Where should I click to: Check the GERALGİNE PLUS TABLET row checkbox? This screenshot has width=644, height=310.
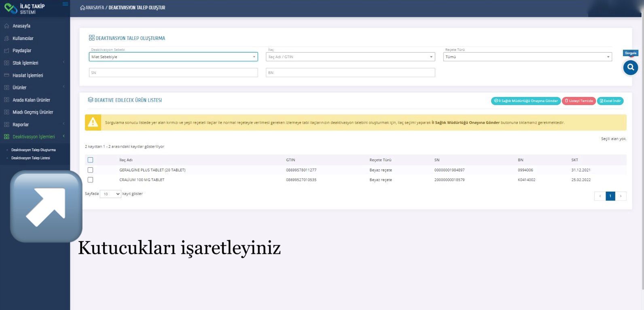pos(90,170)
